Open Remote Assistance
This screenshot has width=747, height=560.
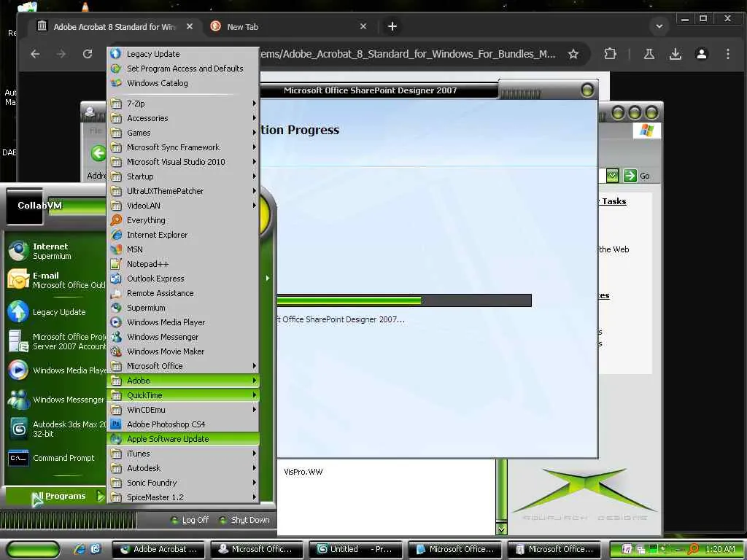click(x=183, y=293)
